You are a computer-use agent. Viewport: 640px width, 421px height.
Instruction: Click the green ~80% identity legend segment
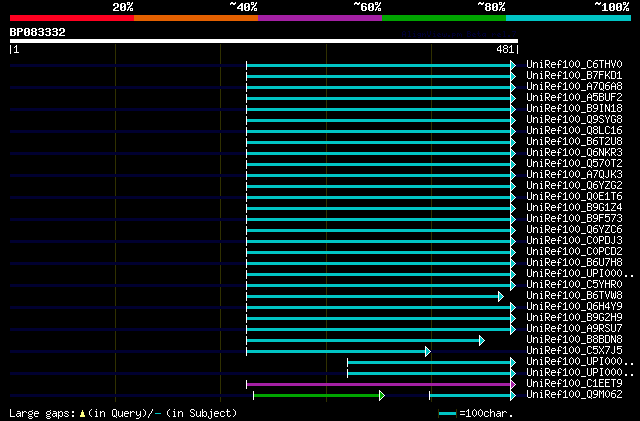pyautogui.click(x=444, y=18)
